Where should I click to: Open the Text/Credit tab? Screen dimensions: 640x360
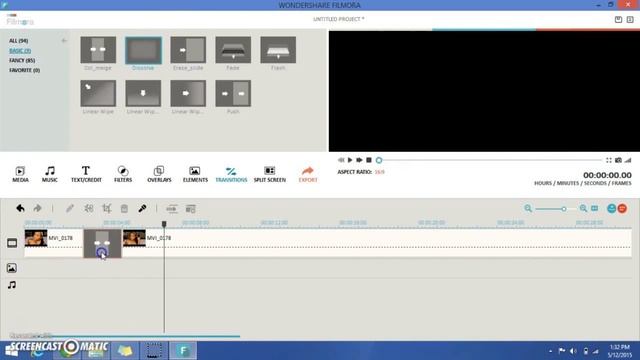click(x=86, y=174)
